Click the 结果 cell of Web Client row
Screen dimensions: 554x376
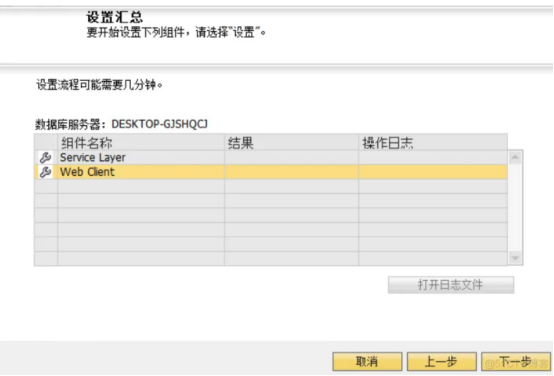coord(291,172)
